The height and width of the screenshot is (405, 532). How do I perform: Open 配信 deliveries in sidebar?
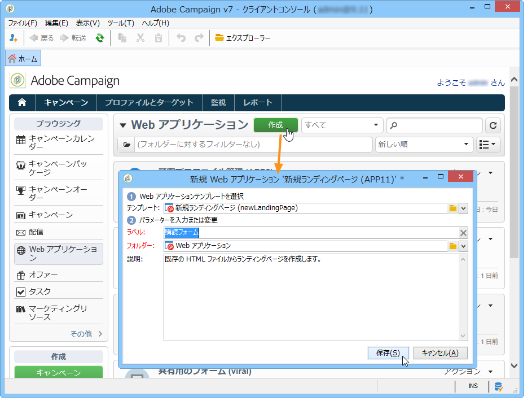(x=59, y=232)
